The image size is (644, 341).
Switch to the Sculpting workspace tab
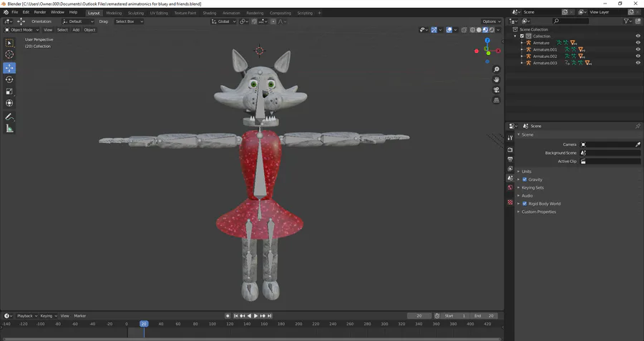pyautogui.click(x=135, y=13)
